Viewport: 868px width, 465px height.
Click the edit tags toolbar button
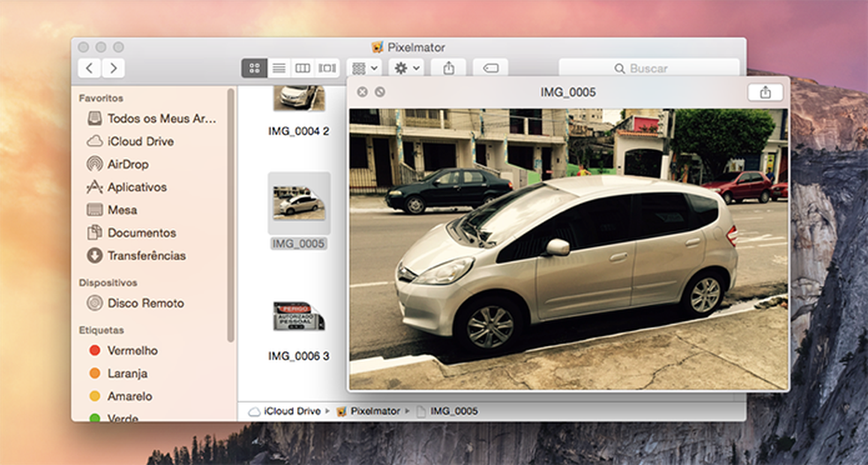pos(490,68)
